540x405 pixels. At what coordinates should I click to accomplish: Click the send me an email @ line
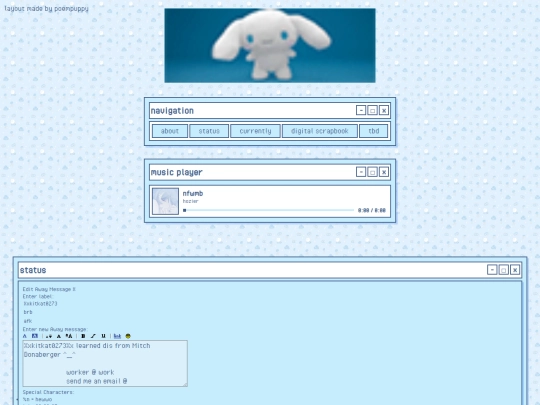click(x=97, y=381)
